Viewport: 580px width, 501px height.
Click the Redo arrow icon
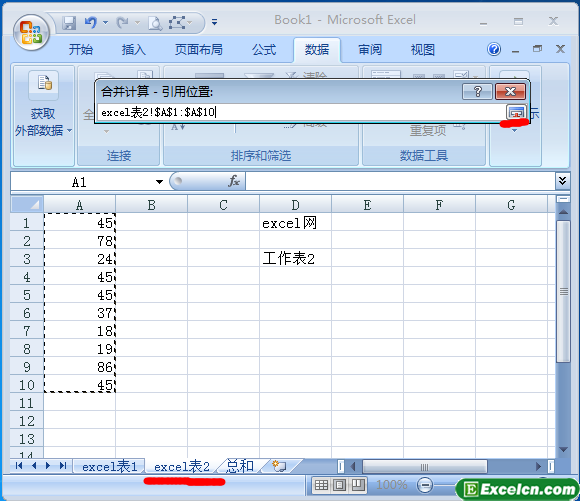tap(122, 23)
